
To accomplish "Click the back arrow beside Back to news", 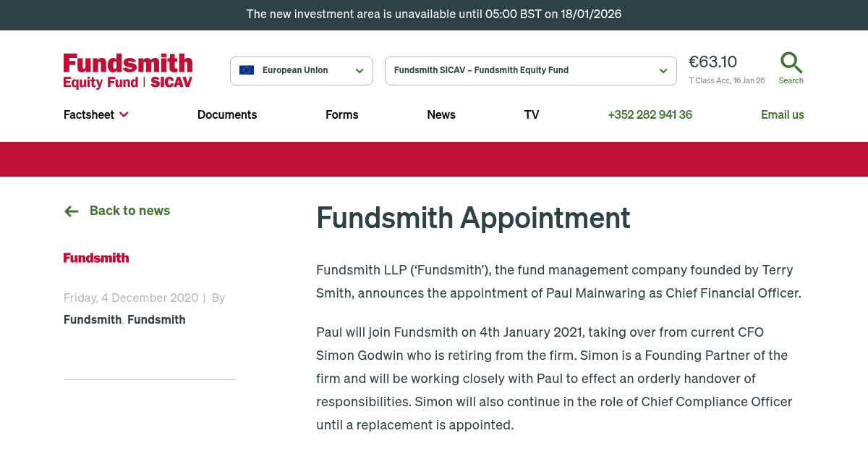I will click(71, 211).
